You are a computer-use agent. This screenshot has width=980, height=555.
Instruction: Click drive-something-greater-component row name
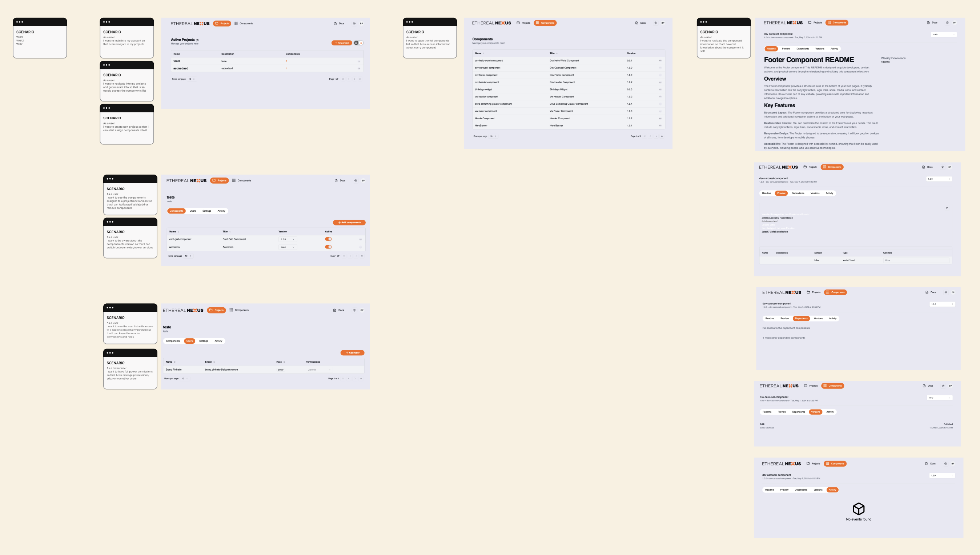tap(493, 104)
